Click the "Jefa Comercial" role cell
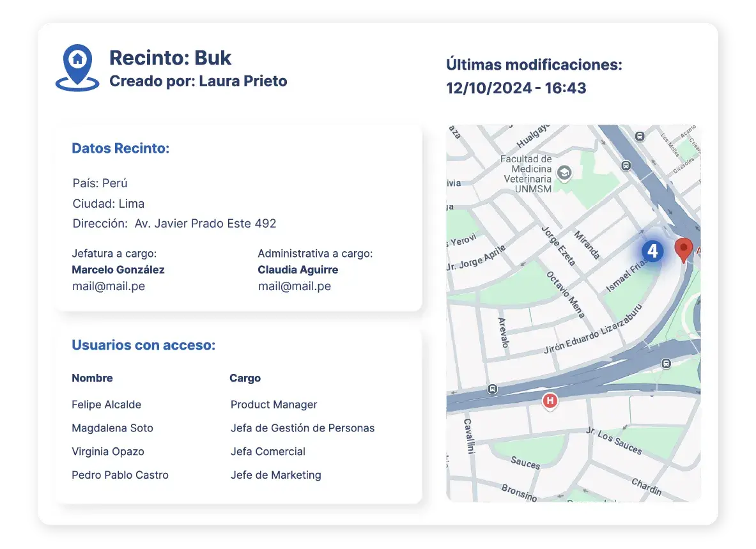 pyautogui.click(x=268, y=452)
